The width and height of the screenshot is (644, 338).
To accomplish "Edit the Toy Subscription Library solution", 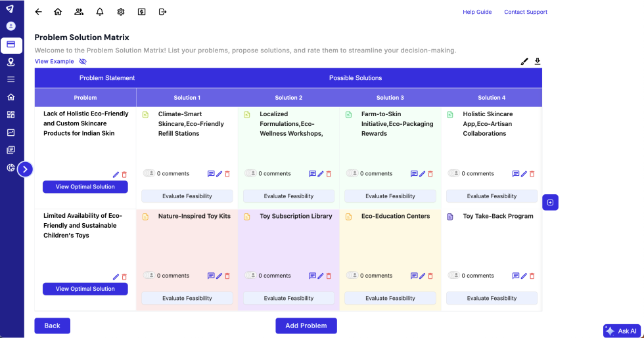I will tap(321, 276).
